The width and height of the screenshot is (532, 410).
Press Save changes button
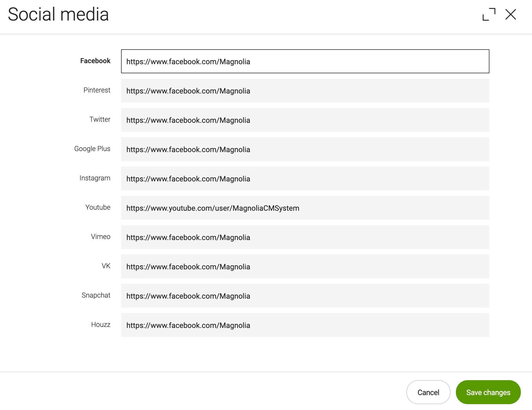488,392
